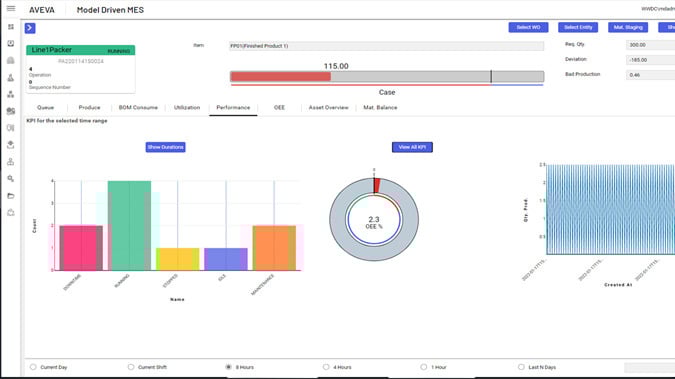Click the dome-shaped sidebar icon
This screenshot has width=675, height=379.
11,60
